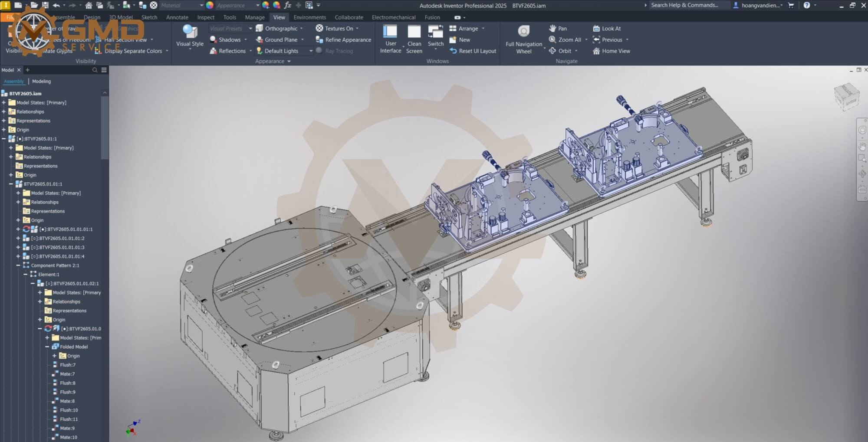
Task: Collapse the Folded Model node
Action: pos(47,347)
